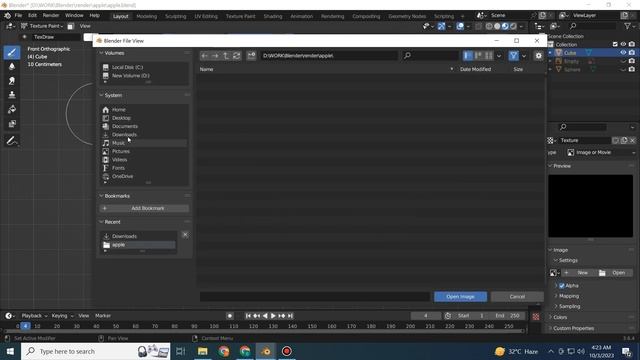Select solid viewport shading
Screen dimensions: 640x360
click(497, 26)
